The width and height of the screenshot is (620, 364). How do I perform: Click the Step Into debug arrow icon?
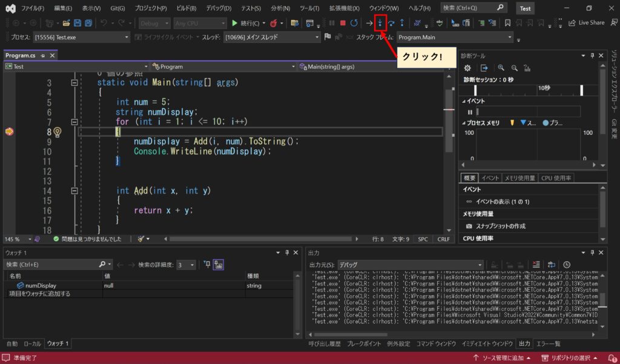(x=380, y=23)
